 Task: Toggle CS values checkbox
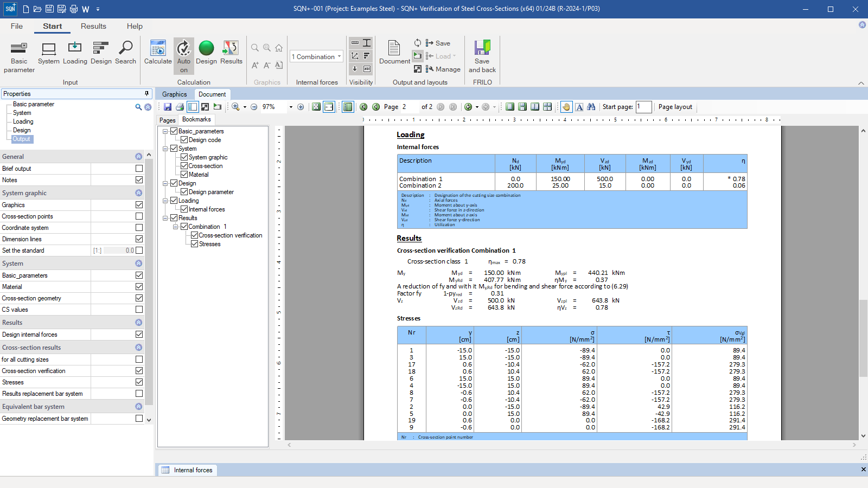tap(139, 310)
